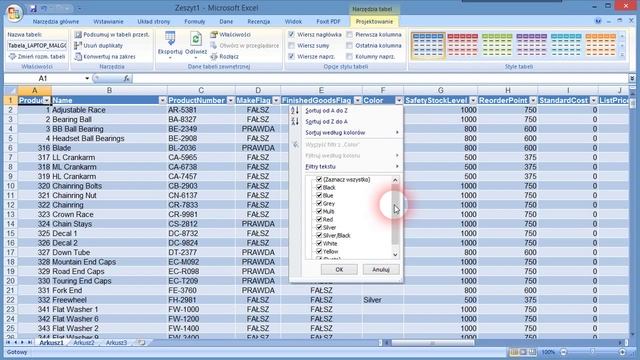Cancel filter with Anuluj button
This screenshot has width=640, height=360.
click(x=381, y=270)
